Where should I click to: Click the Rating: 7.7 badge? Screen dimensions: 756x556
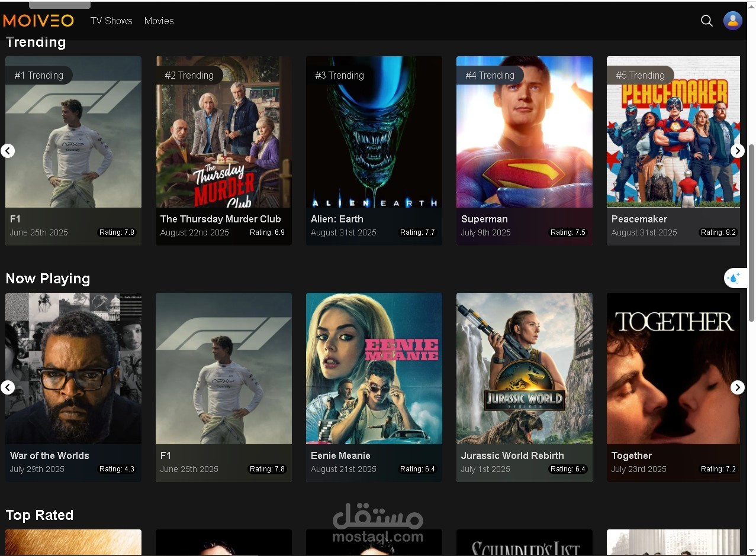click(417, 232)
